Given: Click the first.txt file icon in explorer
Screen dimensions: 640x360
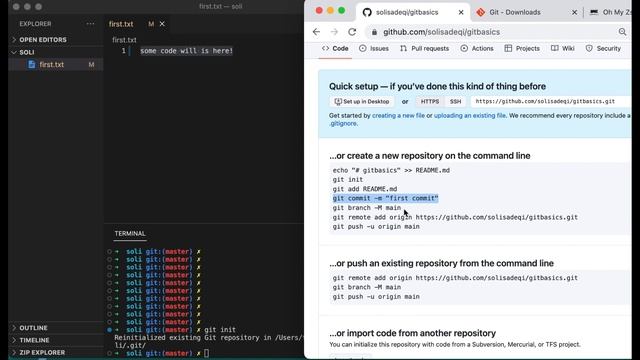Looking at the screenshot, I should (31, 64).
